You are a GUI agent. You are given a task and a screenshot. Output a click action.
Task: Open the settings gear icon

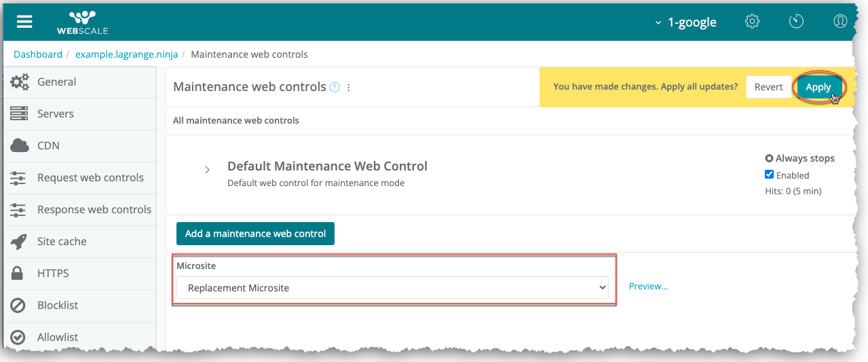(752, 22)
